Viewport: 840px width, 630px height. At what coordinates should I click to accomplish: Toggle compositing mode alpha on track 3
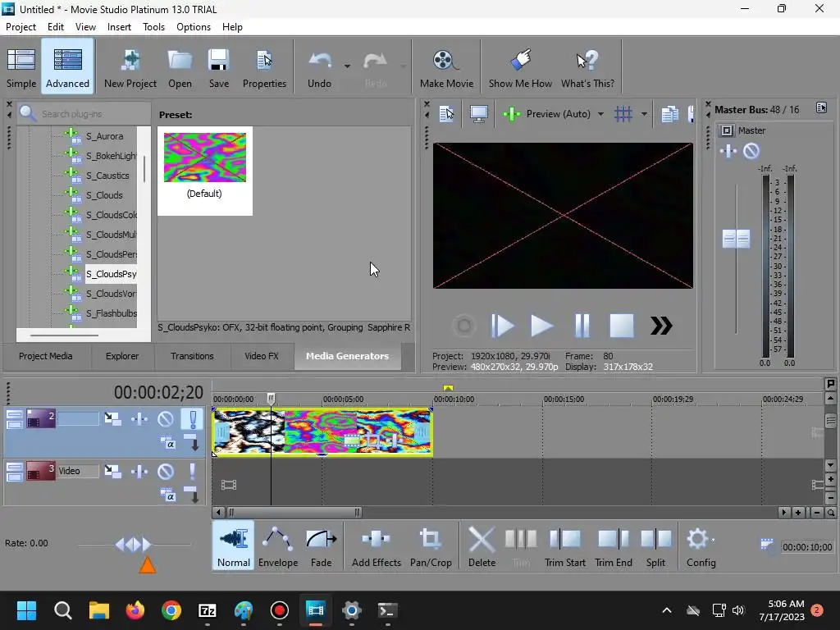coord(168,495)
